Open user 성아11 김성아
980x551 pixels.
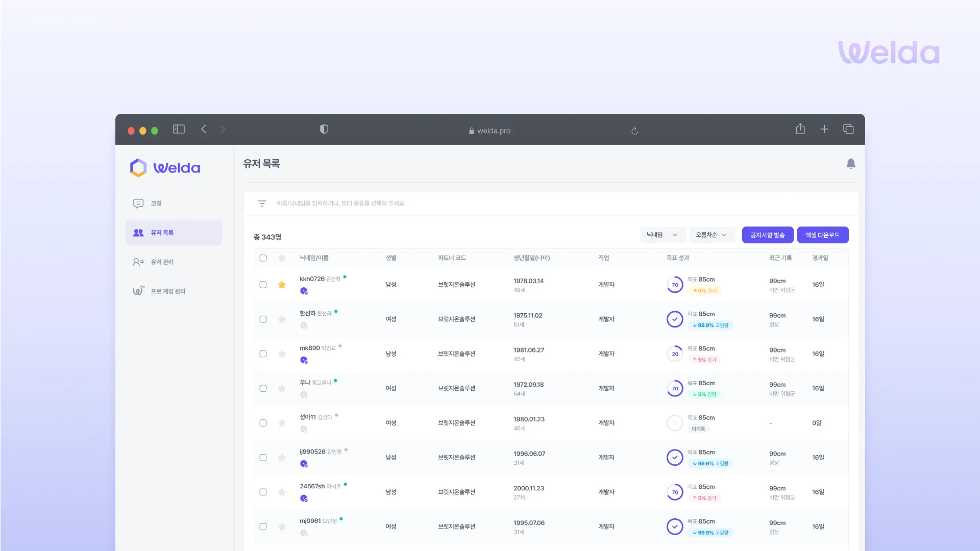316,417
